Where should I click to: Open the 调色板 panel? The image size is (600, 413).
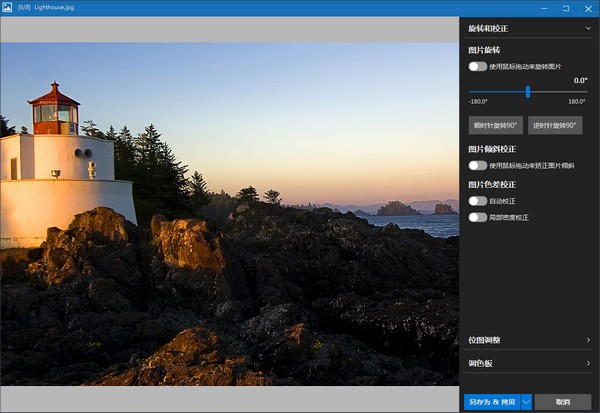(588, 363)
